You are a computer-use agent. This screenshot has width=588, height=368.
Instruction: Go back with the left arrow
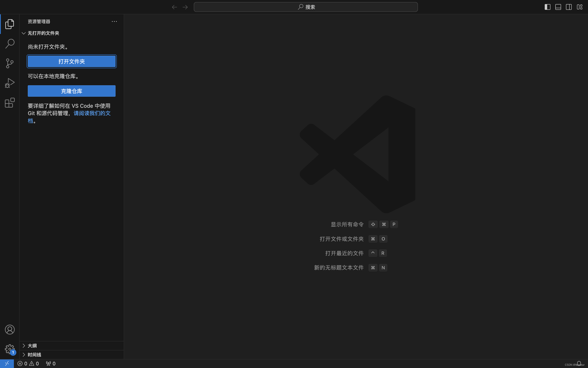pos(174,7)
